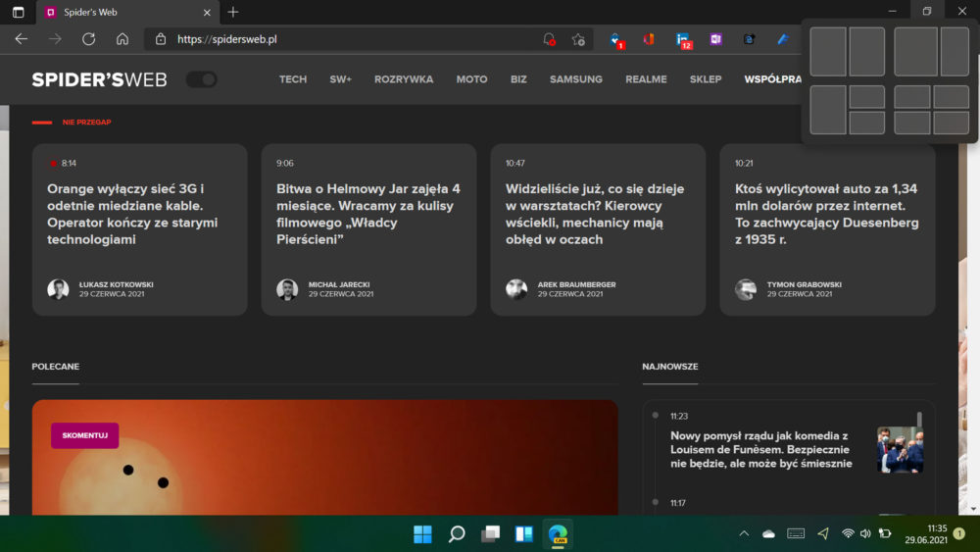
Task: Open the ROZRYWKA section
Action: pos(404,79)
